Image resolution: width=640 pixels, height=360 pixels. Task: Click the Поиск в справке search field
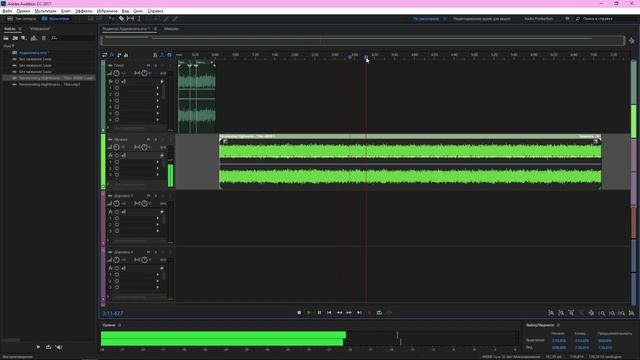pyautogui.click(x=604, y=19)
